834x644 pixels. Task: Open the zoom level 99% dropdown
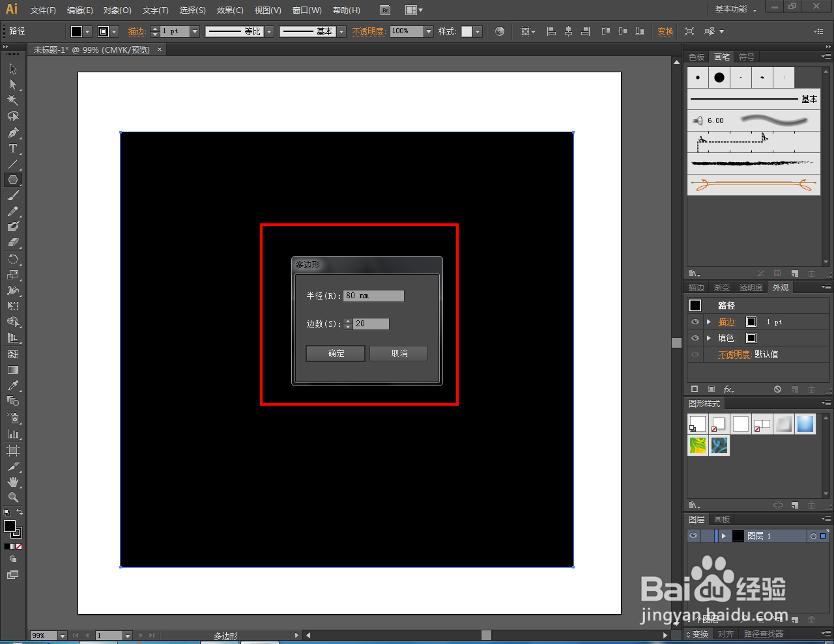tap(63, 636)
